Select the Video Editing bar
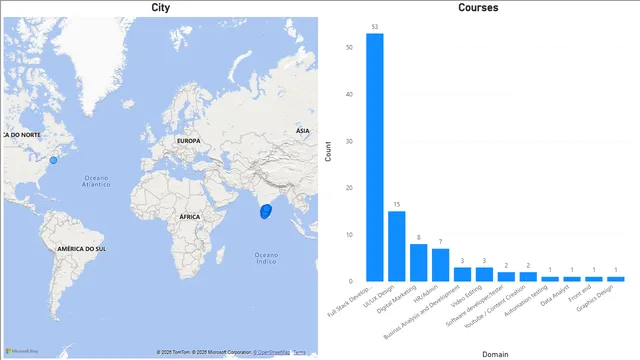 [x=484, y=274]
